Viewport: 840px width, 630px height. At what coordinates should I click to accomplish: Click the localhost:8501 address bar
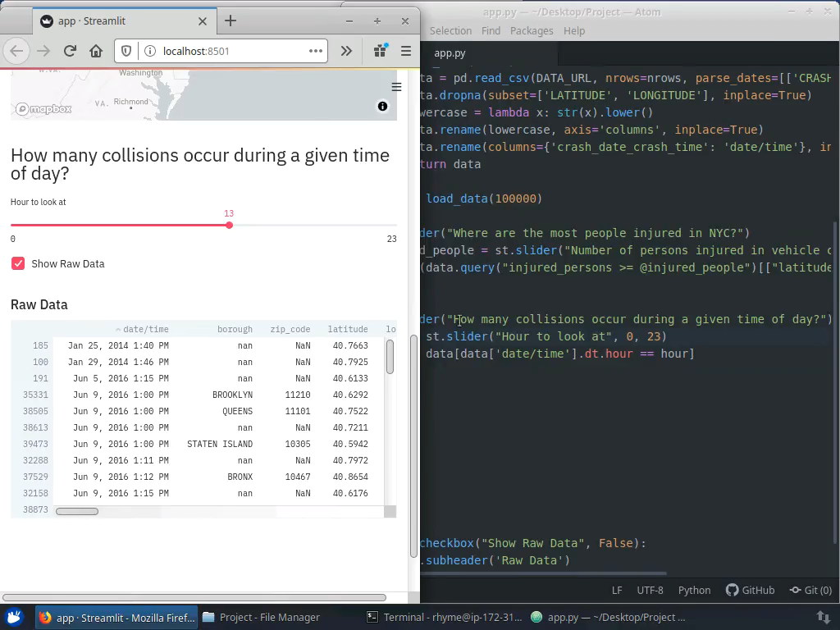coord(221,51)
